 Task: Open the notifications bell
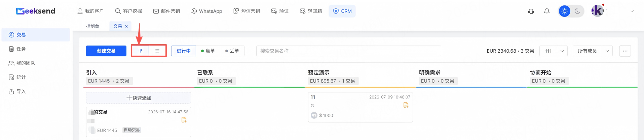[547, 11]
